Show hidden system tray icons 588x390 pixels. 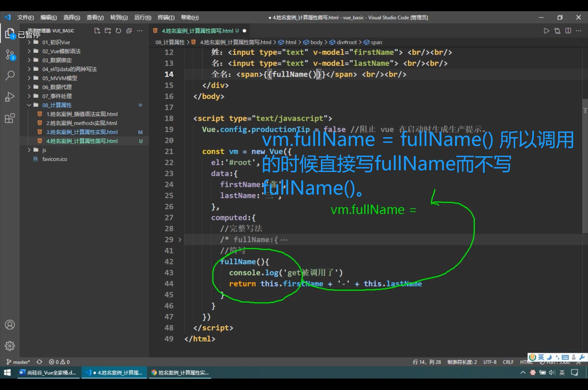click(523, 372)
